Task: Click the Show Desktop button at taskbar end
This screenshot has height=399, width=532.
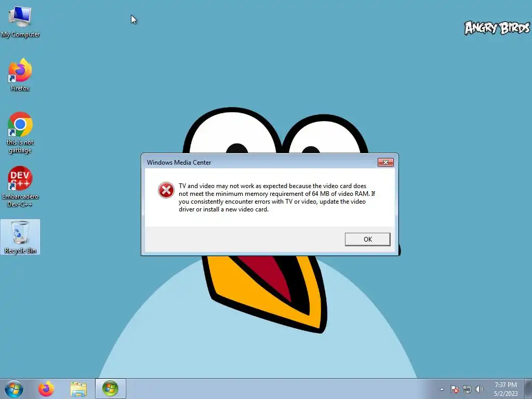Action: point(528,389)
